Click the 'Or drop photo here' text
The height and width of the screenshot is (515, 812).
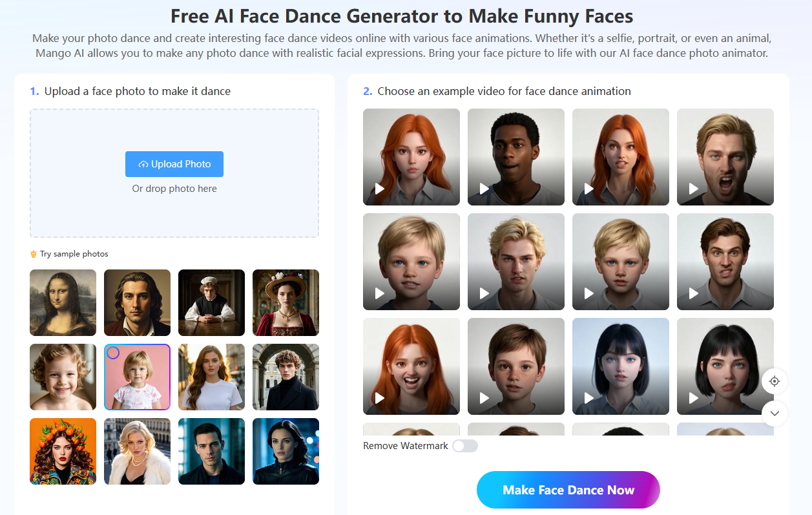point(174,189)
